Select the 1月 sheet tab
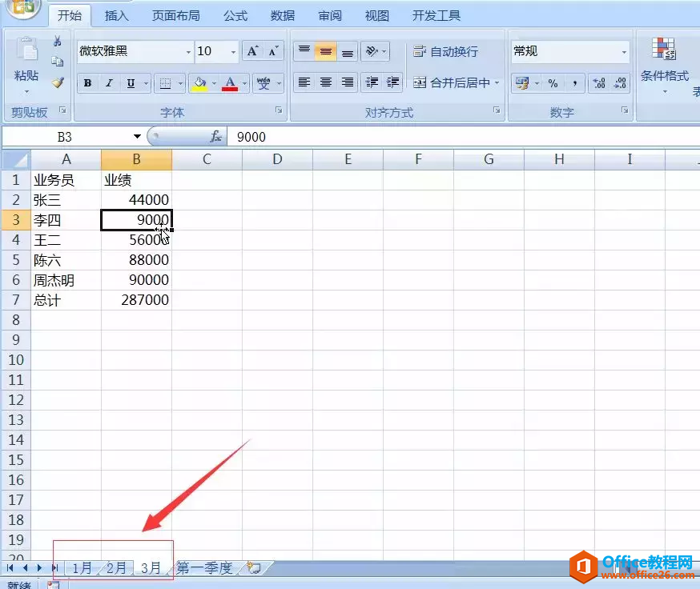Screen dimensions: 700x589 click(82, 568)
